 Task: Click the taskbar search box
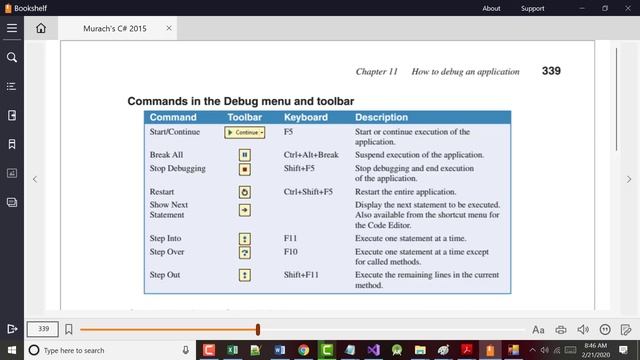[x=110, y=350]
